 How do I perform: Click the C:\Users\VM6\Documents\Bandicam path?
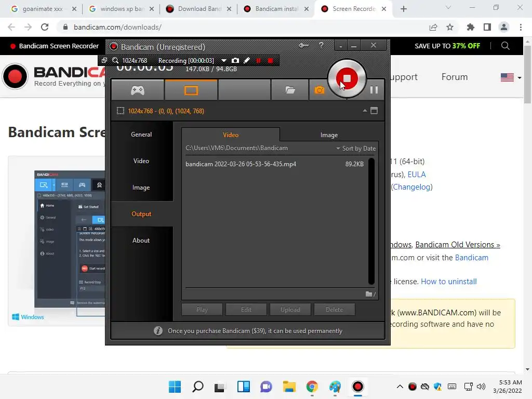click(x=236, y=148)
